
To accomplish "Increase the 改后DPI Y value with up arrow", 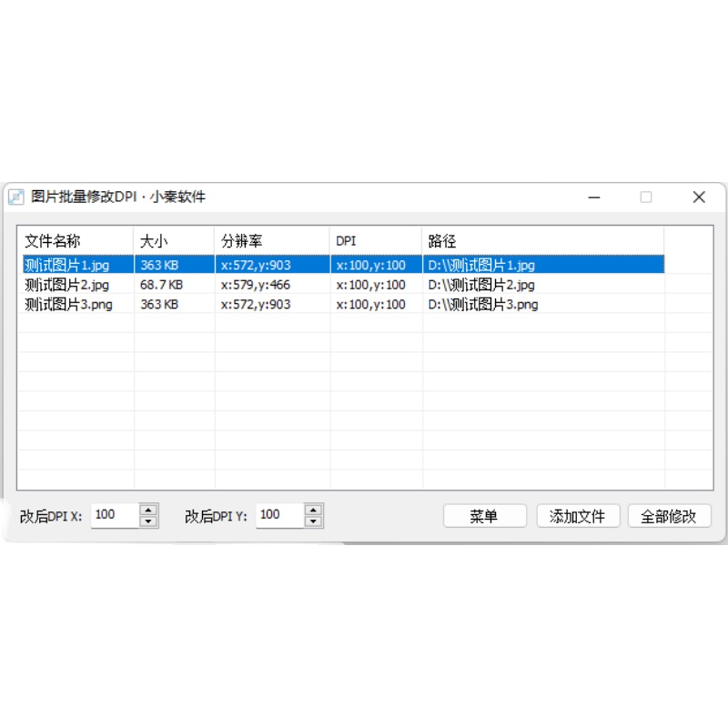I will (313, 511).
